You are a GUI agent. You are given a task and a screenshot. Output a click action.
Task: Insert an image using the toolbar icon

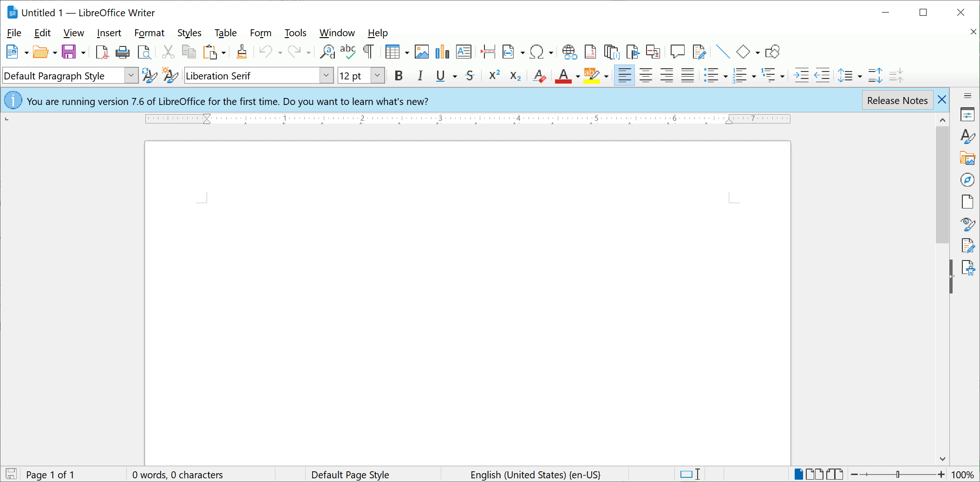click(x=421, y=52)
